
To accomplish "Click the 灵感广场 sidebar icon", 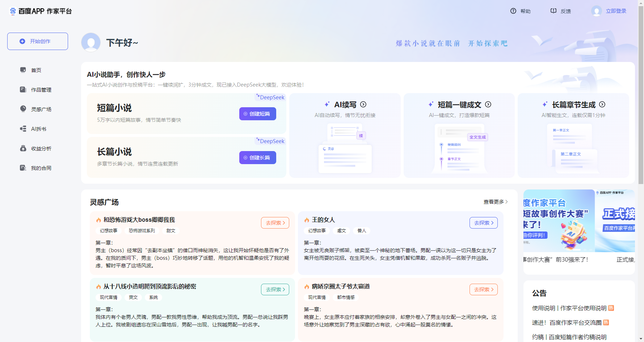I will [x=23, y=109].
